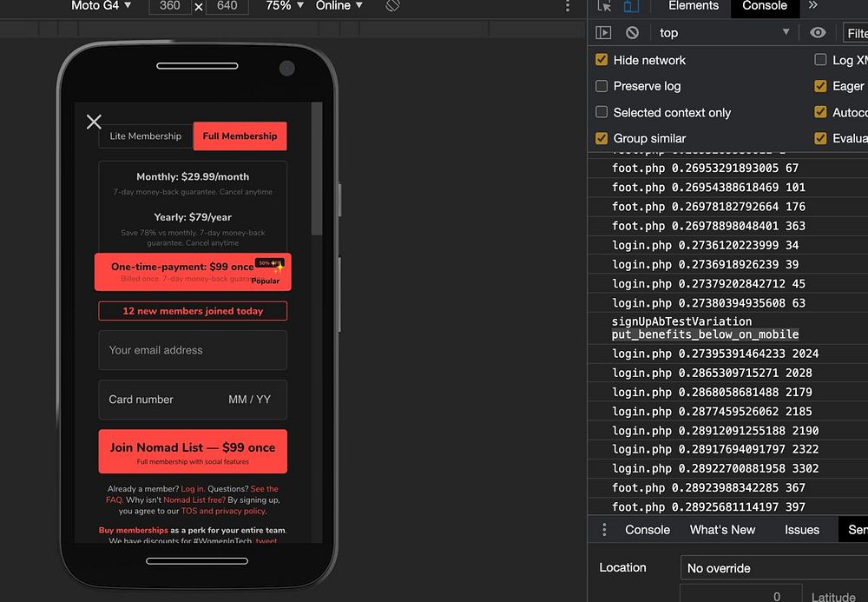Enable Selected context only checkbox
This screenshot has height=602, width=868.
tap(602, 112)
